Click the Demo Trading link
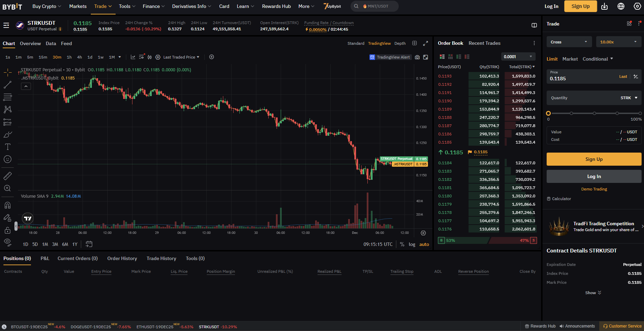Screen dimensions: 644x331 coord(594,189)
